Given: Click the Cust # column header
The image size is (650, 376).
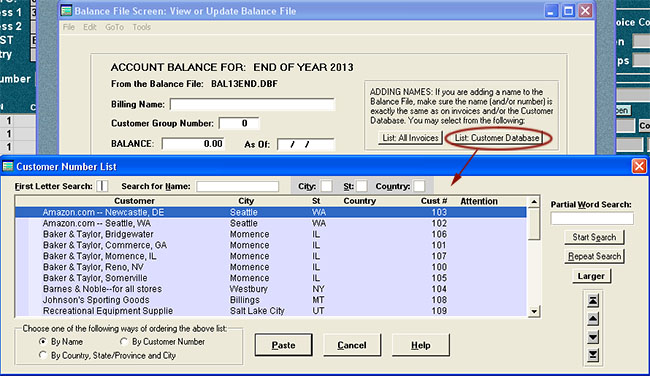Looking at the screenshot, I should click(434, 201).
